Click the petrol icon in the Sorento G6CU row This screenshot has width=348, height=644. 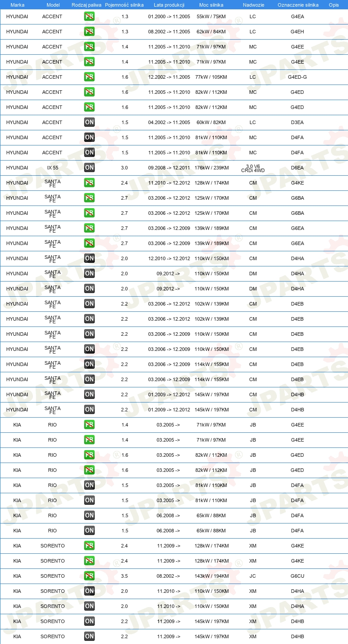(x=89, y=576)
